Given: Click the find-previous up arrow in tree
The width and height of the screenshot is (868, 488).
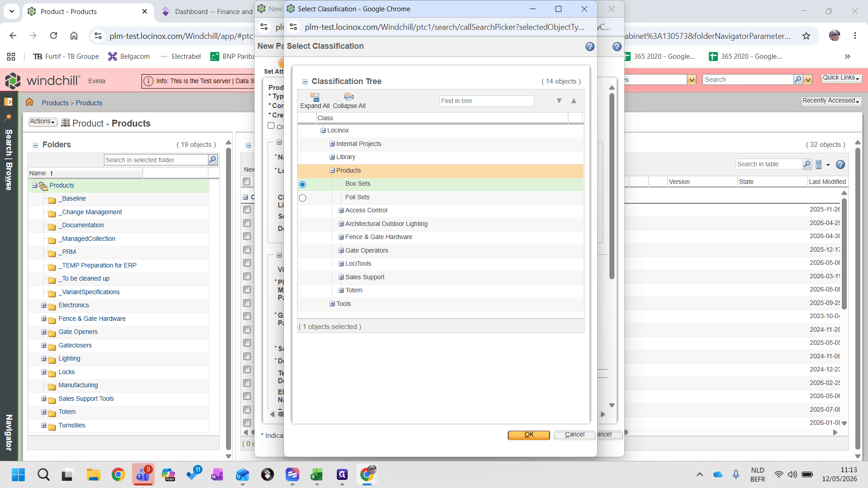Looking at the screenshot, I should pyautogui.click(x=574, y=101).
